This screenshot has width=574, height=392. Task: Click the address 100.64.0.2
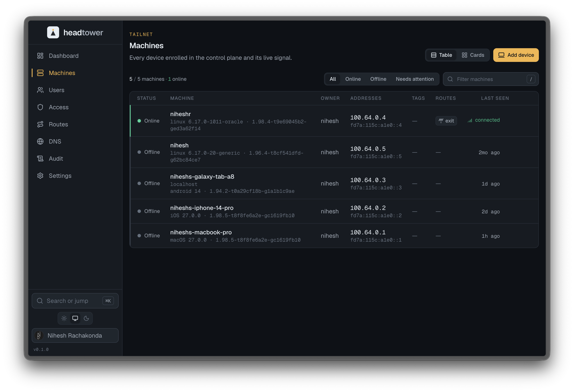click(368, 208)
